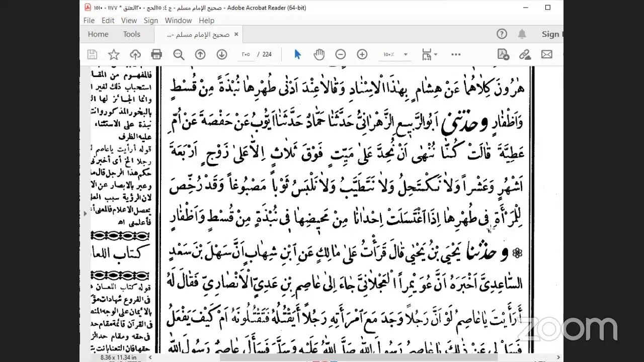Select the صحيح الإمام مسلم document tab
The height and width of the screenshot is (362, 644).
click(x=197, y=34)
